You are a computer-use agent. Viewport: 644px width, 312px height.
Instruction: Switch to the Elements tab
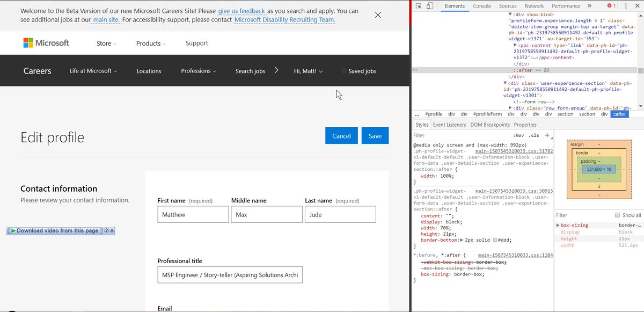tap(455, 6)
